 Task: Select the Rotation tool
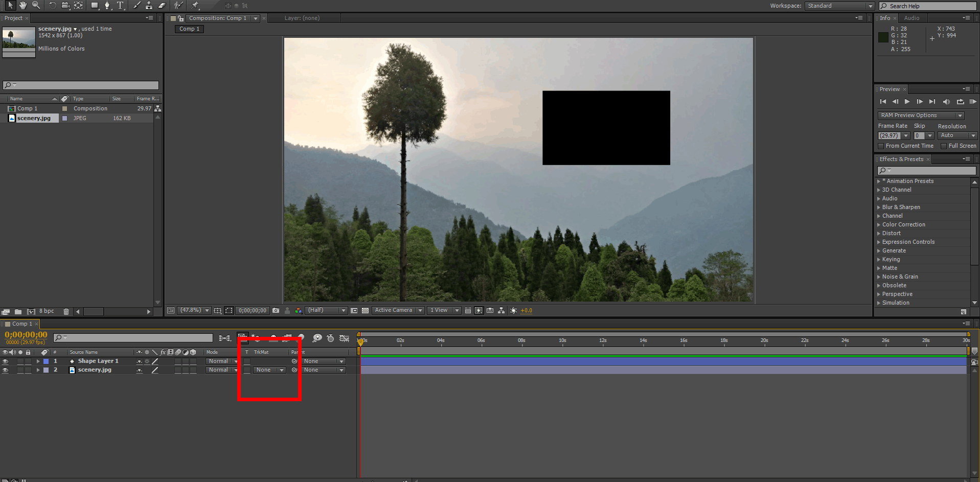(x=53, y=5)
